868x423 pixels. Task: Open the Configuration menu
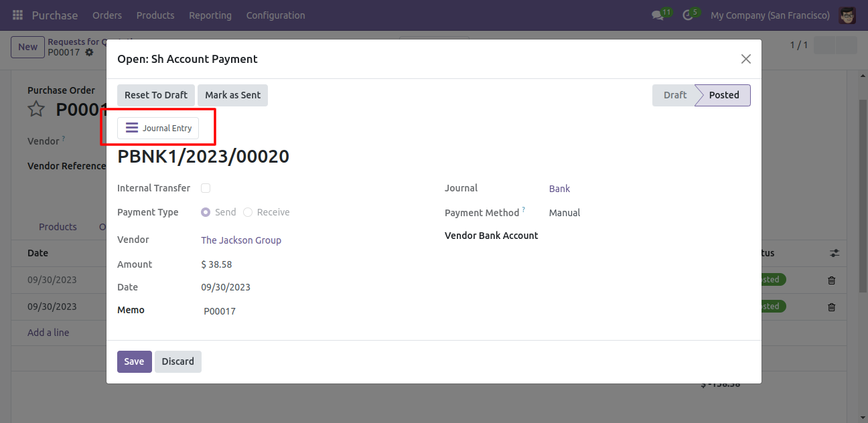click(x=275, y=15)
